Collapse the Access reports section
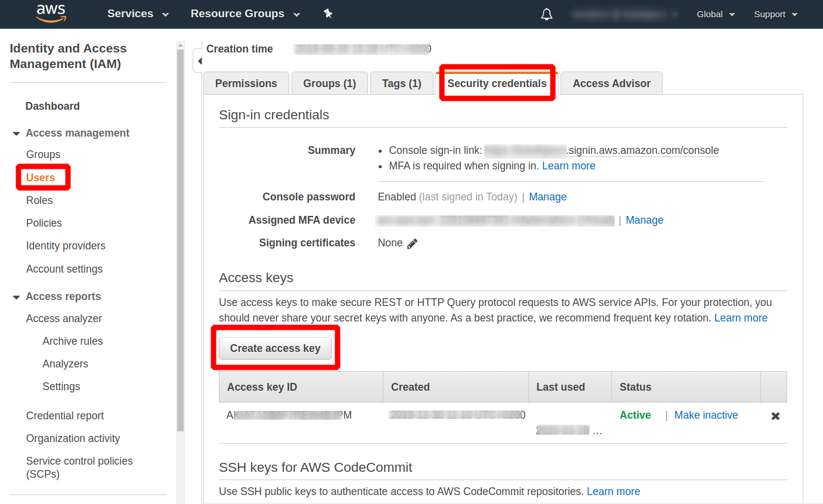Image resolution: width=823 pixels, height=504 pixels. pos(17,297)
